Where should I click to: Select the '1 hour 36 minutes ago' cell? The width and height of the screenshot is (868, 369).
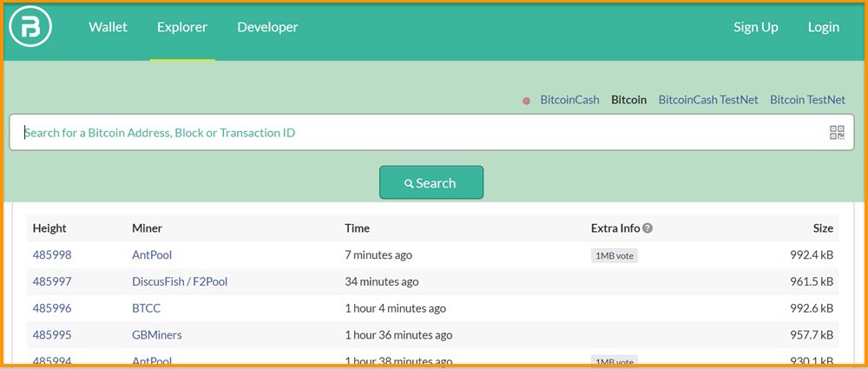[x=398, y=334]
